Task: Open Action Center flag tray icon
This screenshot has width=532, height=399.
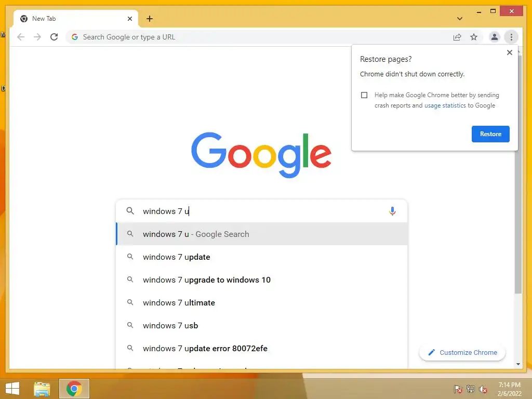Action: point(458,389)
